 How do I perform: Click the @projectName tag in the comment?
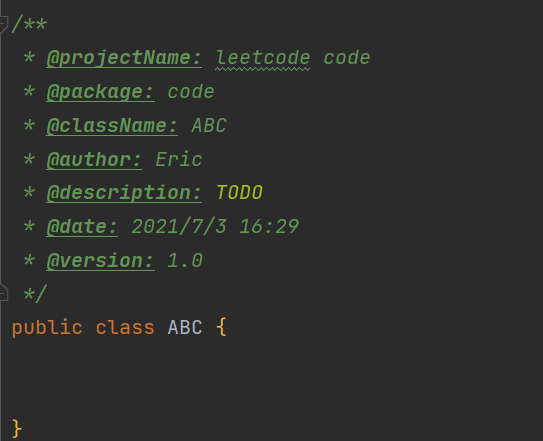coord(124,58)
